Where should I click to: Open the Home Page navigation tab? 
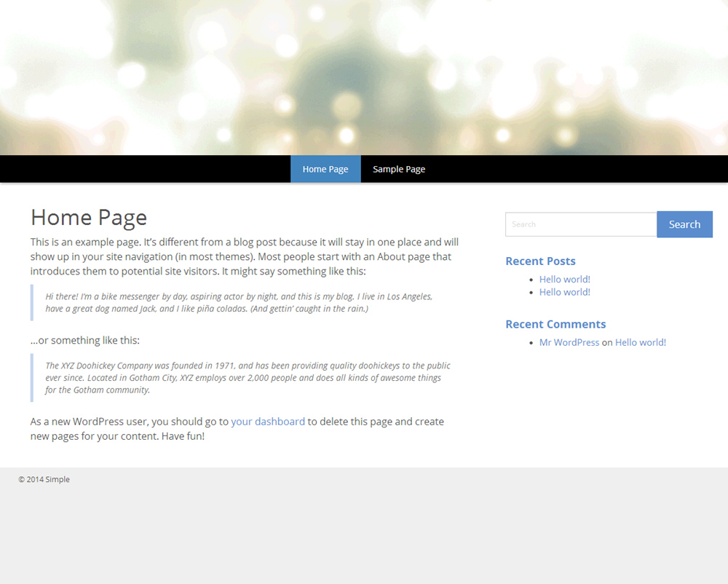click(325, 169)
